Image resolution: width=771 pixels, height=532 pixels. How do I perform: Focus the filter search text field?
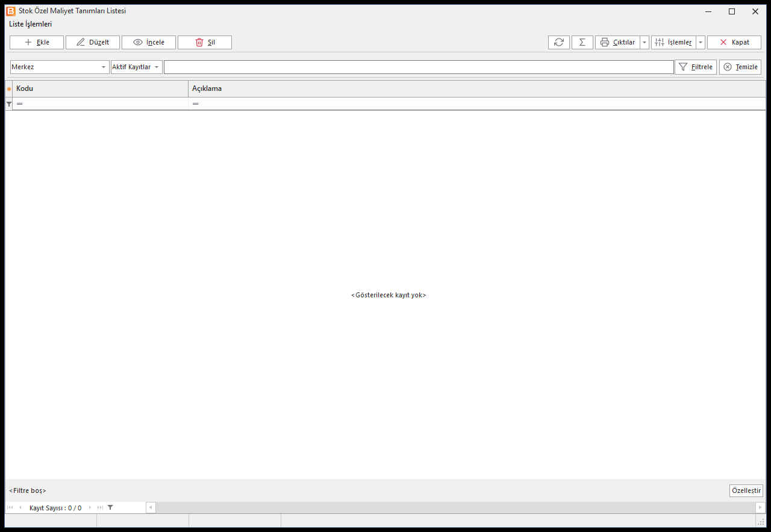coord(419,67)
